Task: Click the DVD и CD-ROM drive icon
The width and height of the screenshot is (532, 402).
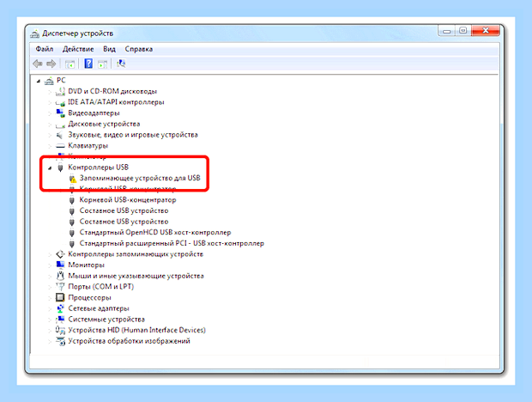Action: (60, 91)
